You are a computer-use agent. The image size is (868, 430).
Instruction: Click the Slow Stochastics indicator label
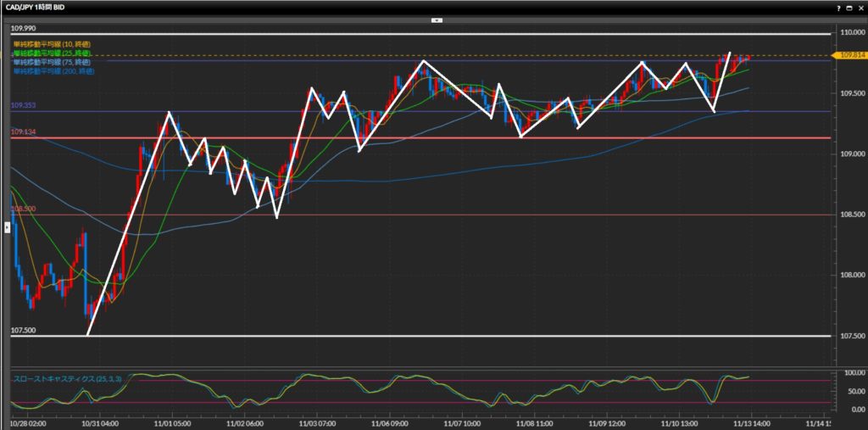point(64,378)
